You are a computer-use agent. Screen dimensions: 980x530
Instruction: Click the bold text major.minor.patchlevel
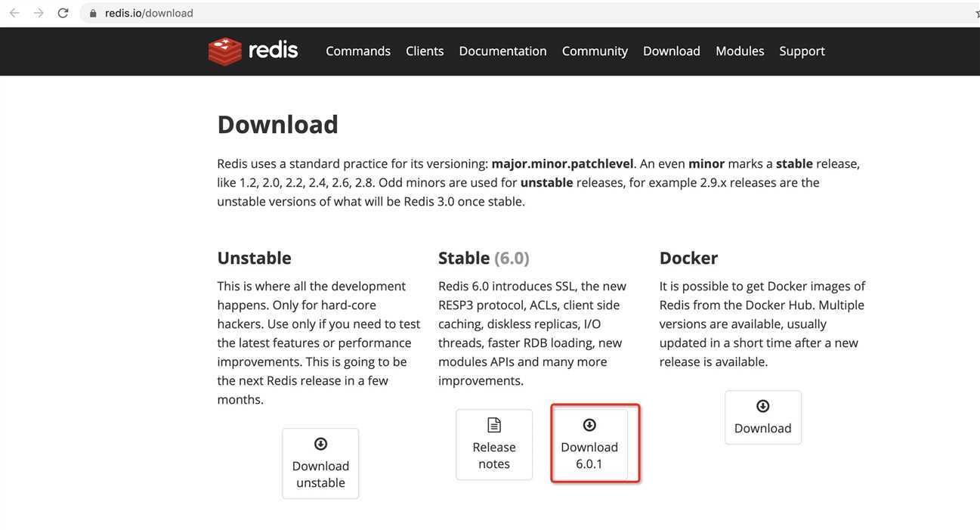point(562,163)
